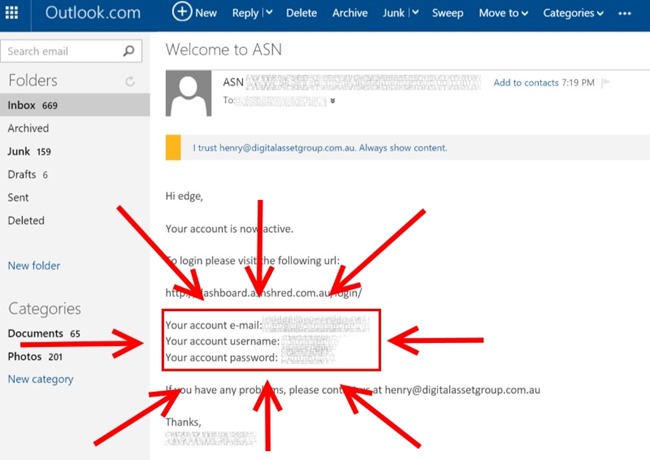The width and height of the screenshot is (650, 460).
Task: Delete the open message
Action: pyautogui.click(x=301, y=13)
